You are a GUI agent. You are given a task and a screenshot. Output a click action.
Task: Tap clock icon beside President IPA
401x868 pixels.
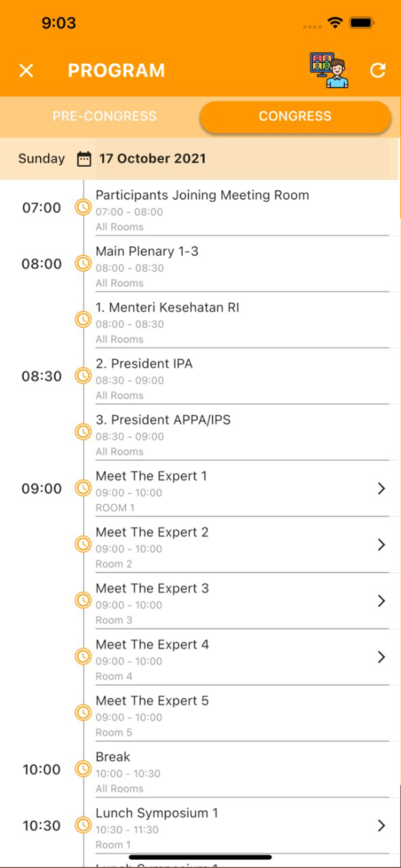click(83, 376)
